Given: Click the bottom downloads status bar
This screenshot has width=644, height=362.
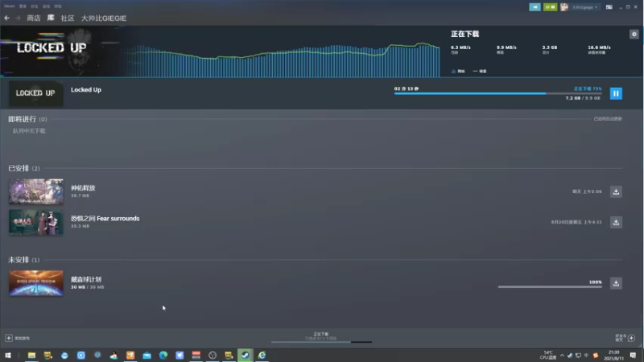Looking at the screenshot, I should [x=321, y=337].
